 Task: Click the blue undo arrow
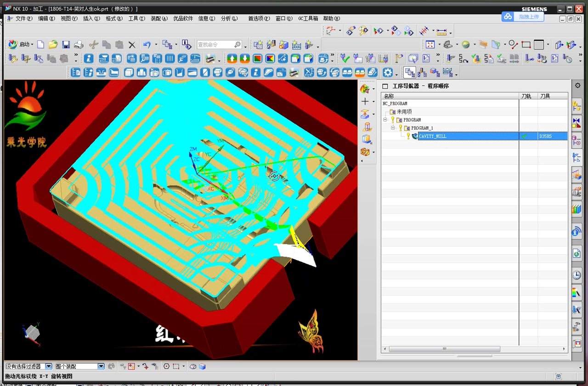147,45
